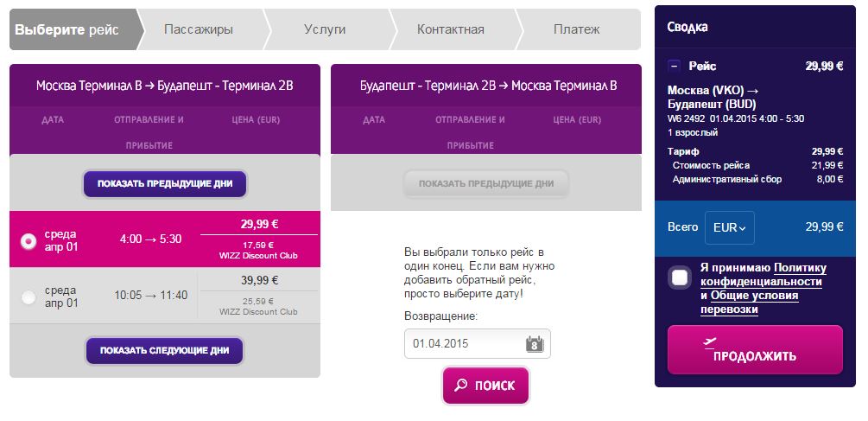
Task: Accept privacy policy and conditions checkbox
Action: click(x=679, y=277)
